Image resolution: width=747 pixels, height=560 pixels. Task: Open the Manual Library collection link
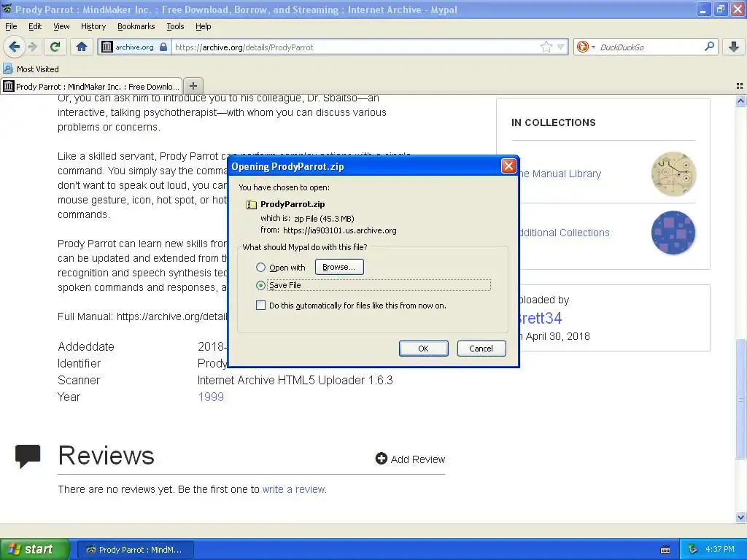coord(560,174)
